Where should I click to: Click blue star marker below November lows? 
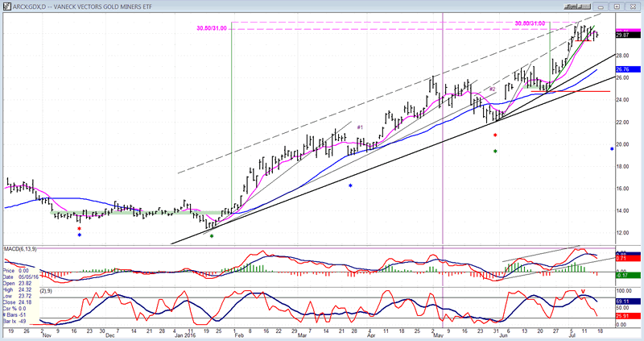(79, 235)
